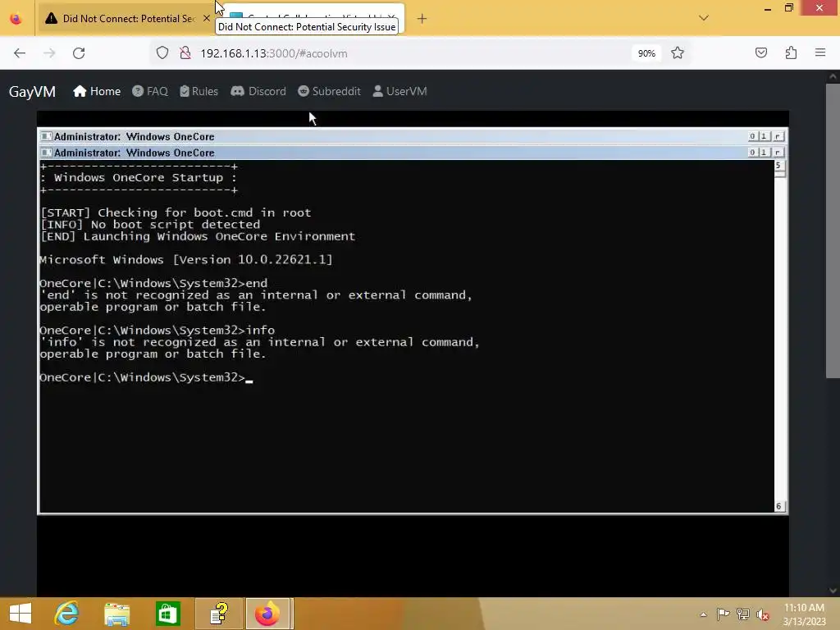The width and height of the screenshot is (840, 630).
Task: Click the Firefox View icon at tab bar start
Action: pyautogui.click(x=16, y=19)
